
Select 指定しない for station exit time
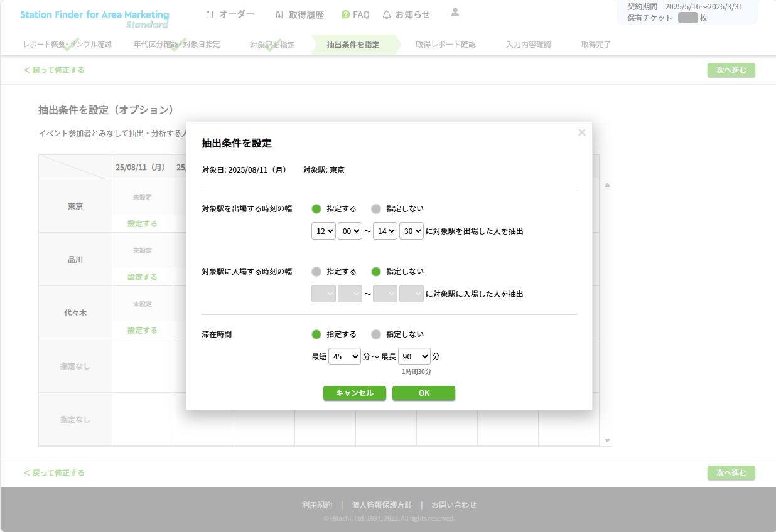pyautogui.click(x=376, y=209)
